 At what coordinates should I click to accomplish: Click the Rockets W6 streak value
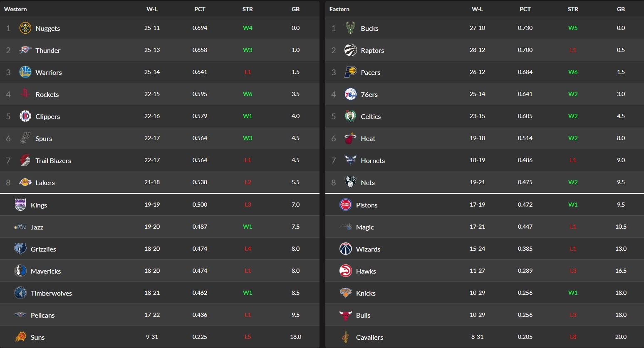click(248, 94)
